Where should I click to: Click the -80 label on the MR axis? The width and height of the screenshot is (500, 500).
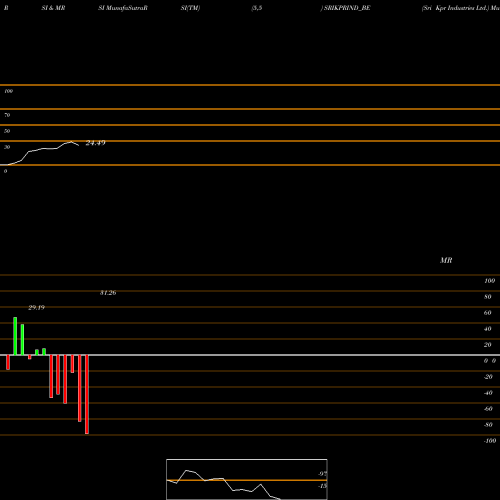(488, 425)
